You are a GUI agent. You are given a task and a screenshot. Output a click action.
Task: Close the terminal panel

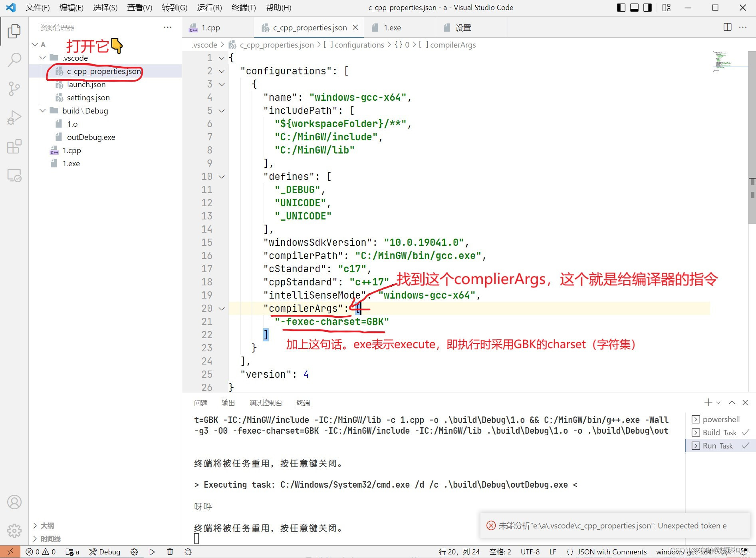pos(745,403)
